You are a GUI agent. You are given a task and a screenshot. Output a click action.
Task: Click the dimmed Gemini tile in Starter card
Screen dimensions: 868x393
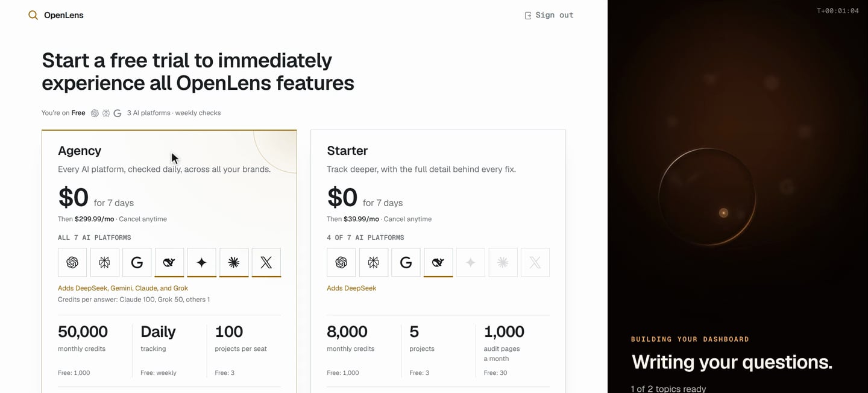(471, 262)
